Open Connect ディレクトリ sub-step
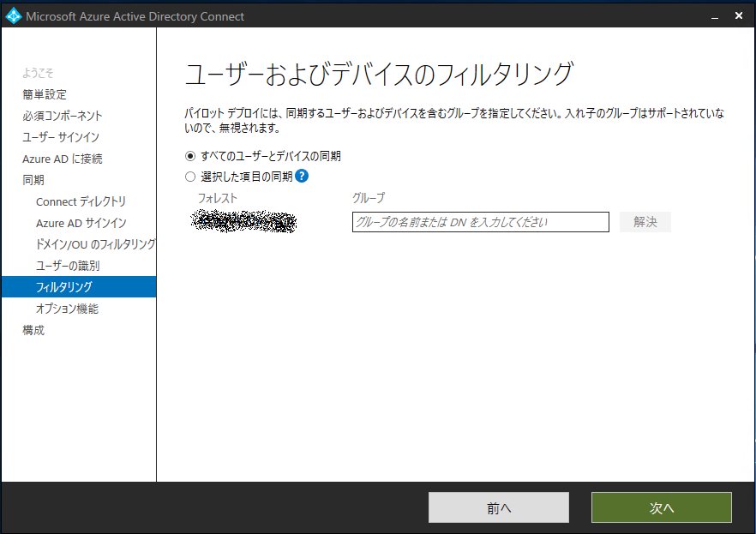The image size is (756, 534). click(x=81, y=201)
